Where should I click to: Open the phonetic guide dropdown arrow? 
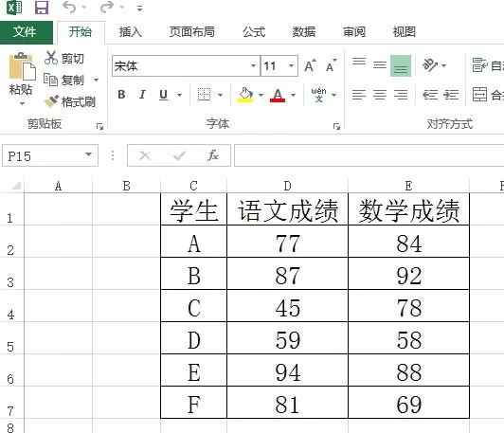tap(334, 95)
